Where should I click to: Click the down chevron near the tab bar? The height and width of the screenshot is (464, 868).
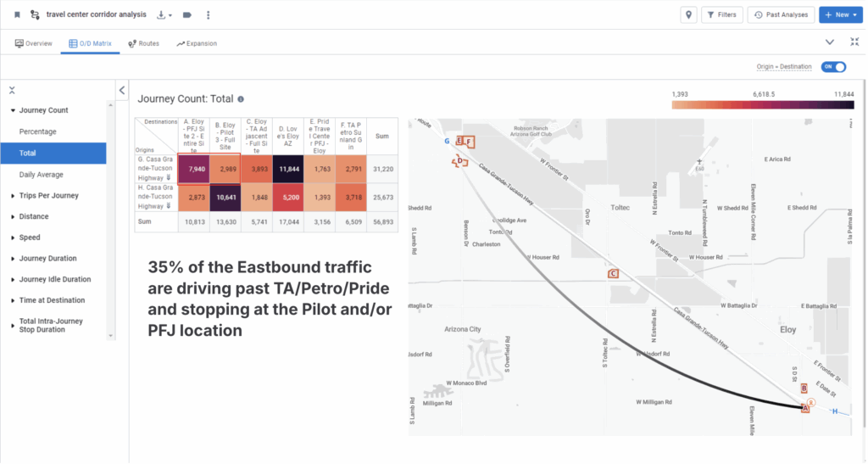(x=830, y=42)
